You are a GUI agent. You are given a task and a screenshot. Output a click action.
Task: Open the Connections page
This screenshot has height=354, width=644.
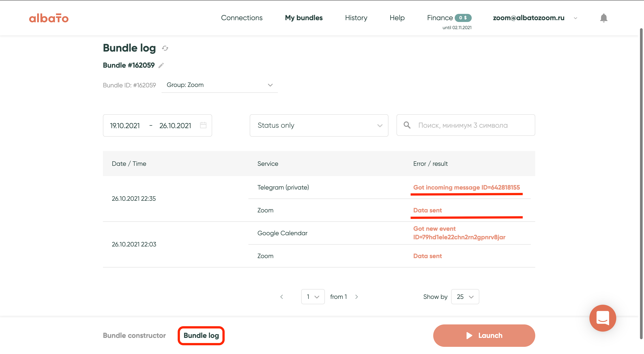pyautogui.click(x=242, y=18)
